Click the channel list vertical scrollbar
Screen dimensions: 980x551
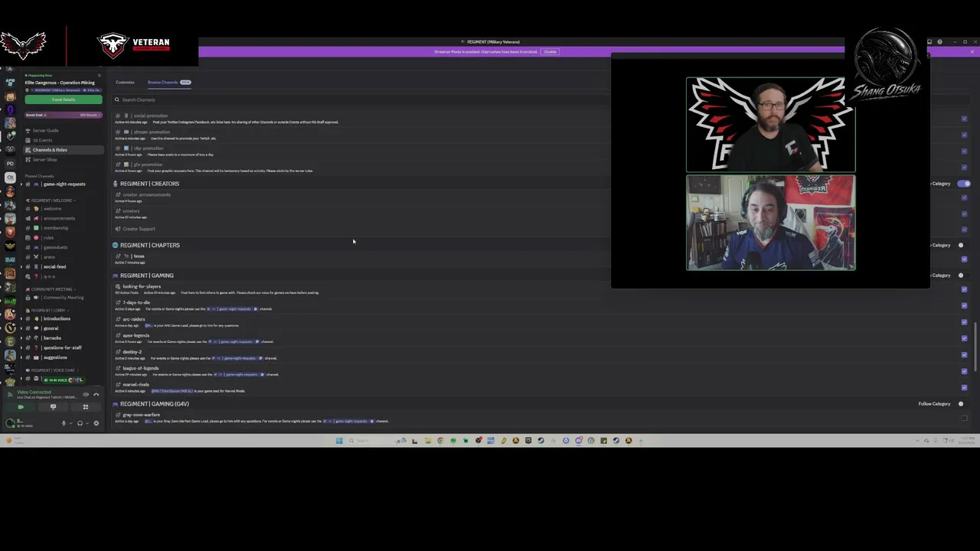[975, 345]
